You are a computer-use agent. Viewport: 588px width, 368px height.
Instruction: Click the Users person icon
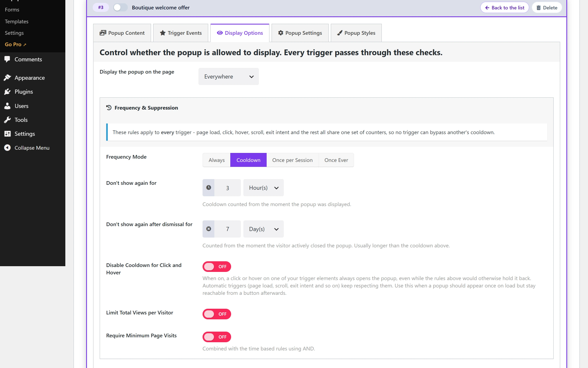[7, 106]
